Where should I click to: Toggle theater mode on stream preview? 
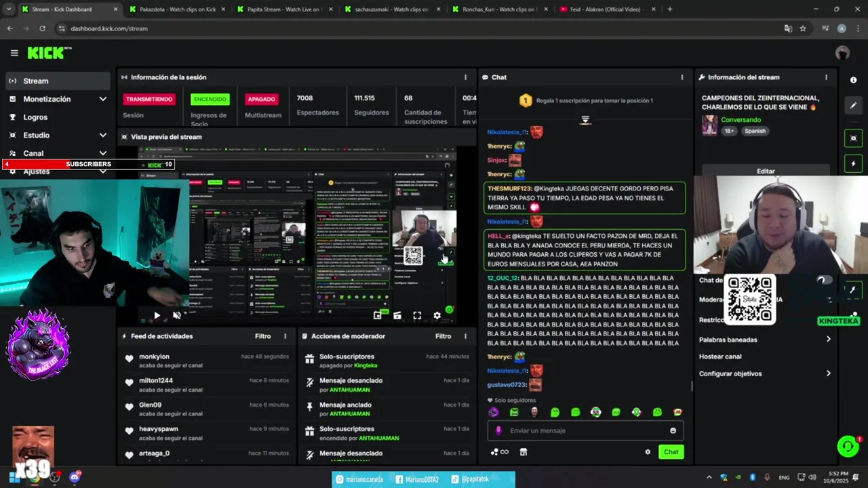point(397,315)
